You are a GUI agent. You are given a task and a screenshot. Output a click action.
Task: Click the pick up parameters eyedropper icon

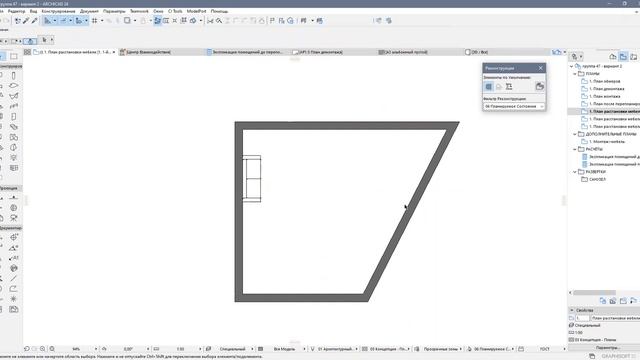pyautogui.click(x=26, y=20)
